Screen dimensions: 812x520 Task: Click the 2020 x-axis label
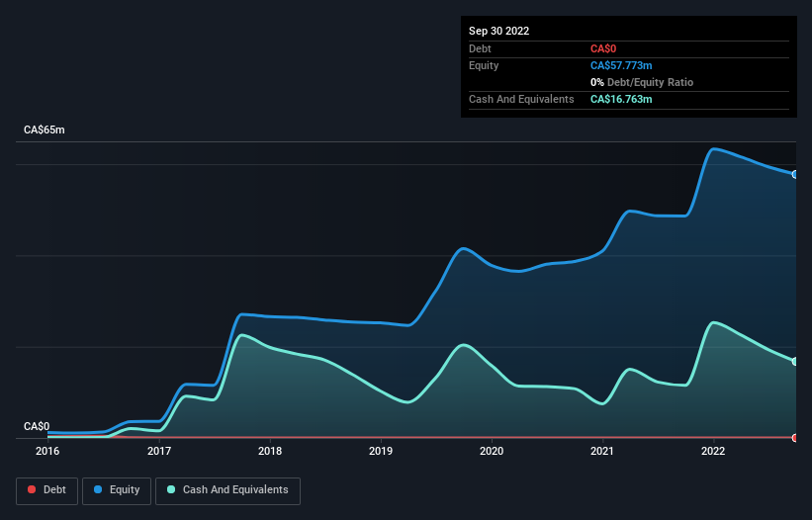pos(492,451)
